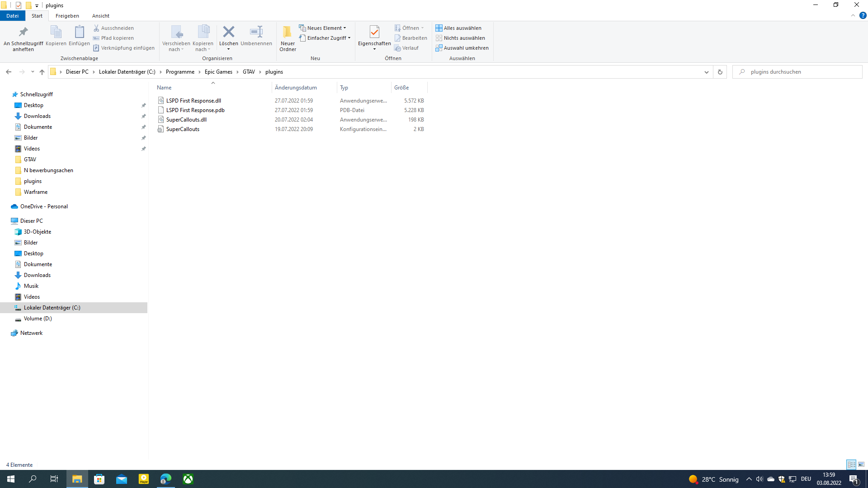Open the Ansicht ribbon tab
The height and width of the screenshot is (488, 868).
100,16
